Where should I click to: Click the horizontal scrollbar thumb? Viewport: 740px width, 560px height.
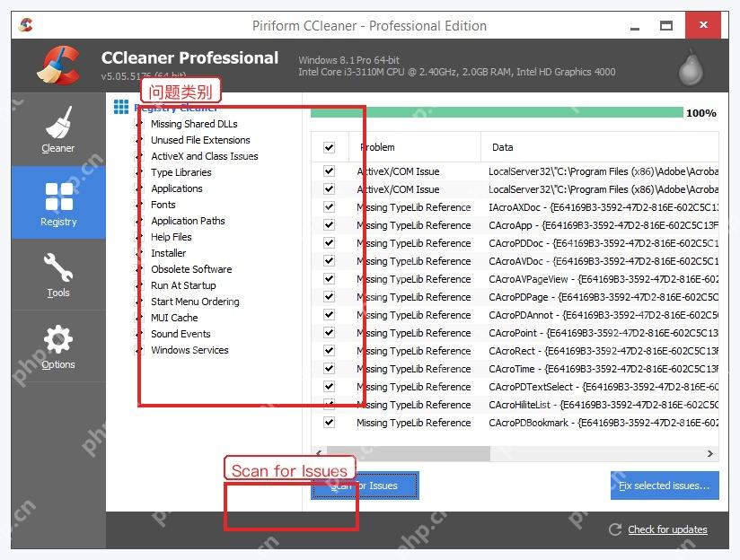pyautogui.click(x=409, y=453)
